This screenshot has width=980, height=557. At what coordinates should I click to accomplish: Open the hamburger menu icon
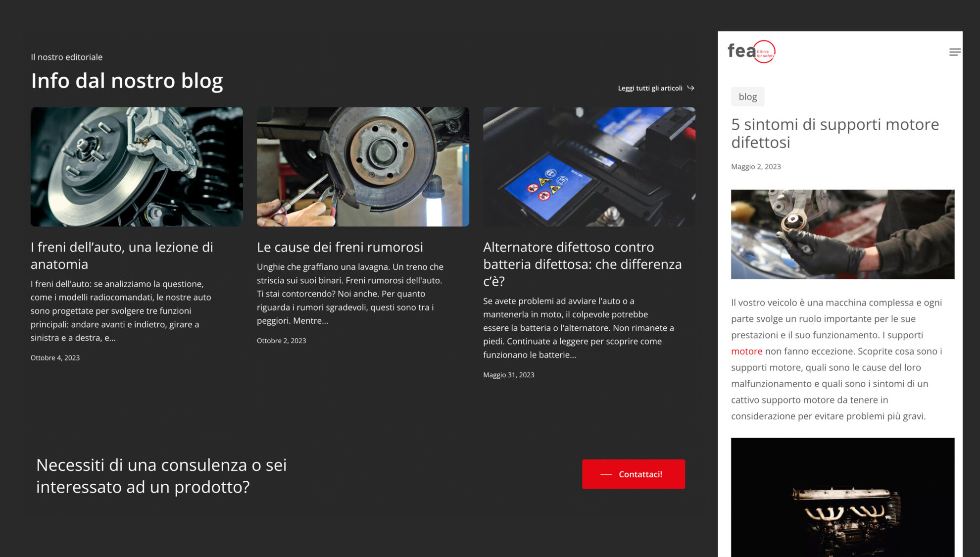(955, 52)
